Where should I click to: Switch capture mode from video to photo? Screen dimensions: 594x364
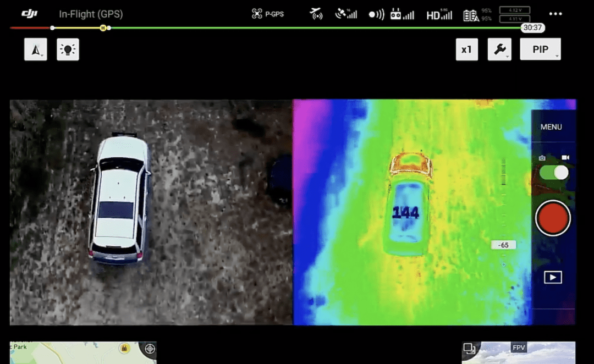coord(542,158)
